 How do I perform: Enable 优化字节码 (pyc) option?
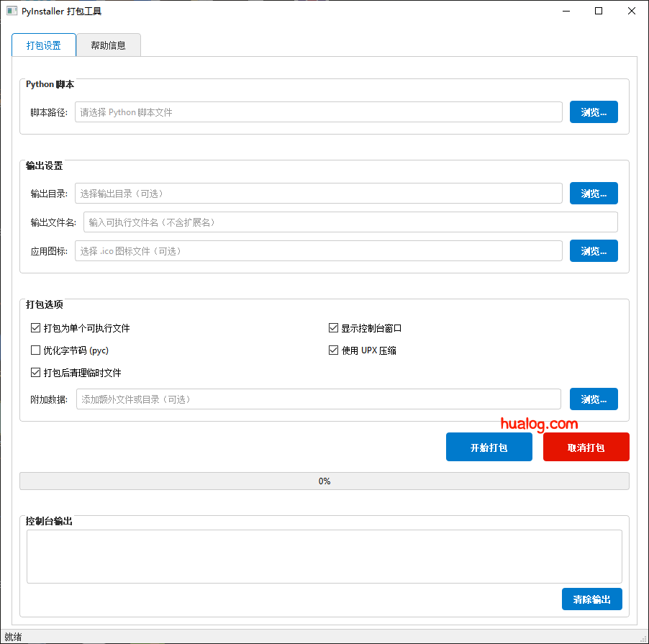click(x=35, y=350)
